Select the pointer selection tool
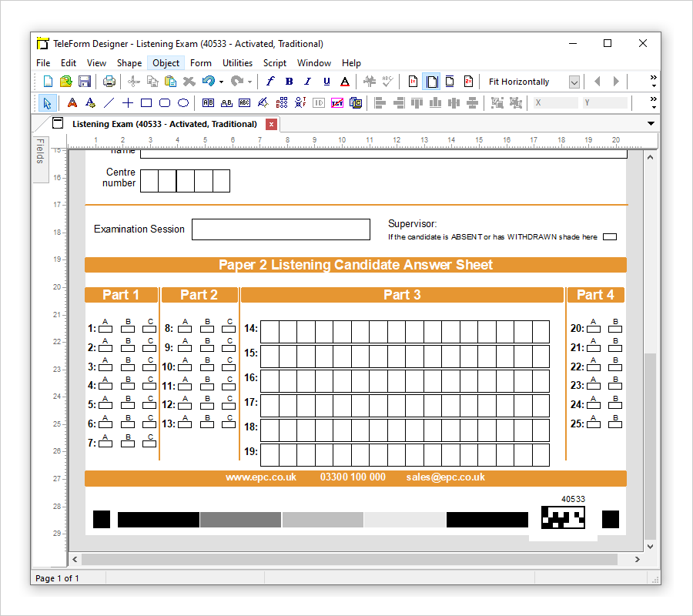Viewport: 693px width, 616px height. [x=46, y=103]
